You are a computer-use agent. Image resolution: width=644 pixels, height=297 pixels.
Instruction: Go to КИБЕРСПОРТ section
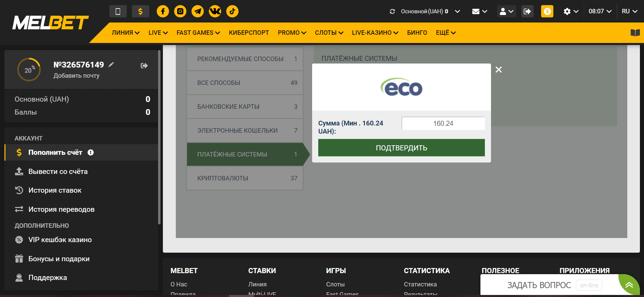tap(249, 33)
